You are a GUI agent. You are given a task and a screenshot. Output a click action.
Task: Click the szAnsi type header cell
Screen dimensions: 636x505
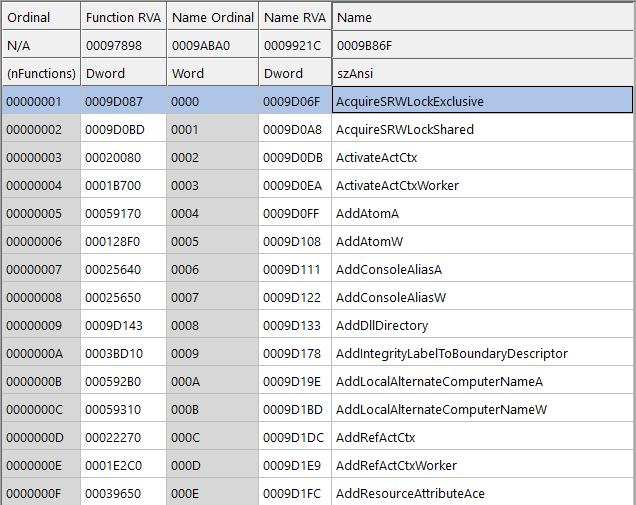coord(482,73)
